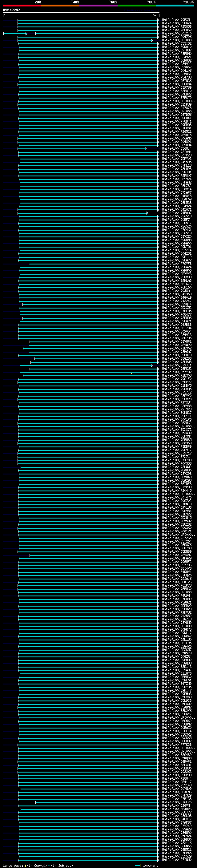Click the 'Large gaps' legend text

[x=13, y=865]
